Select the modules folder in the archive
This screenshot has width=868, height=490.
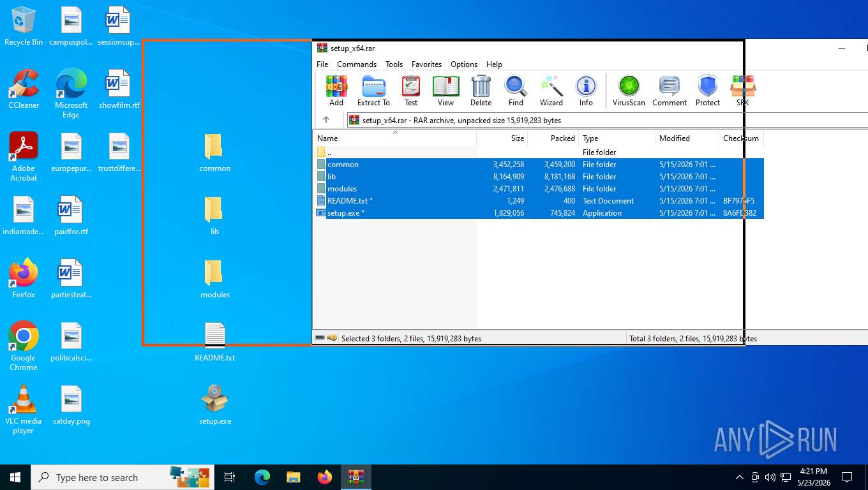point(538,189)
